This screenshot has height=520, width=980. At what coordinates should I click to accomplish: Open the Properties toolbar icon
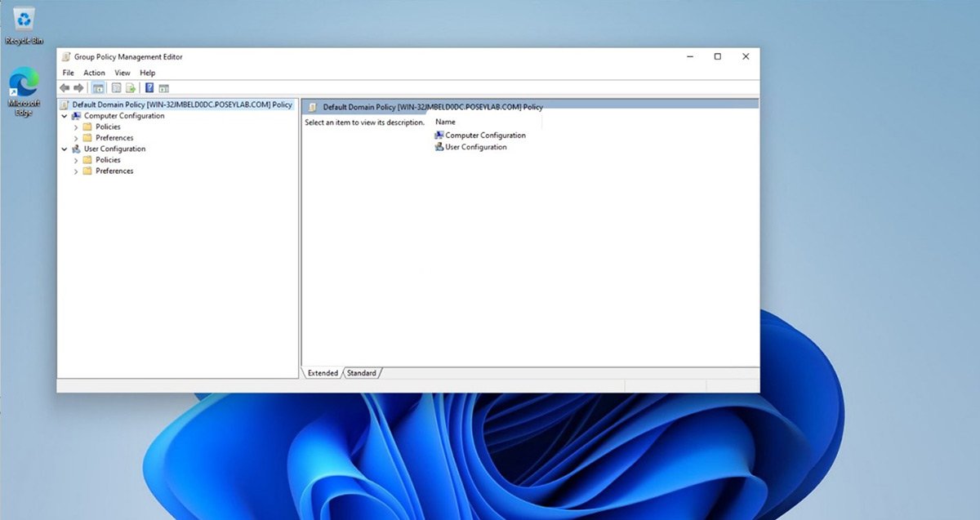117,88
